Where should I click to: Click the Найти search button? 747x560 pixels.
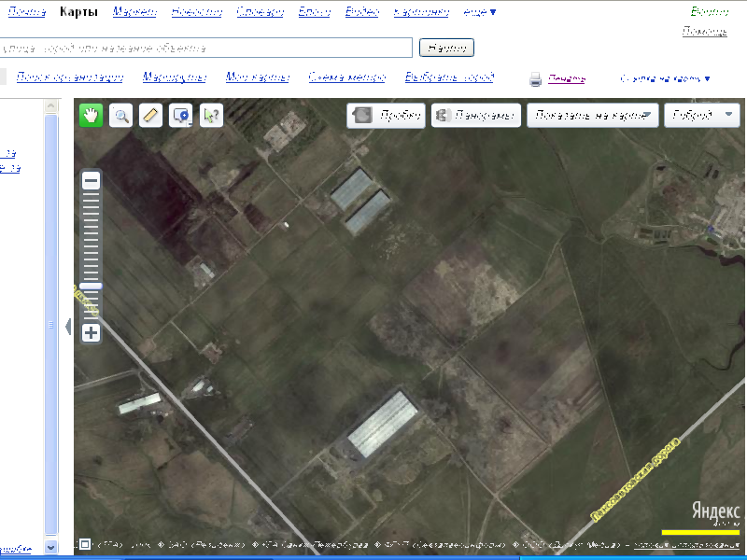447,48
